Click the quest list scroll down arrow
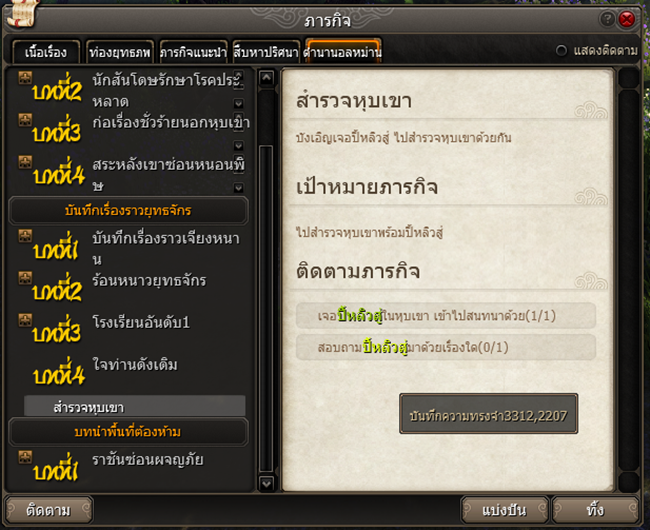This screenshot has height=530, width=650. click(266, 483)
